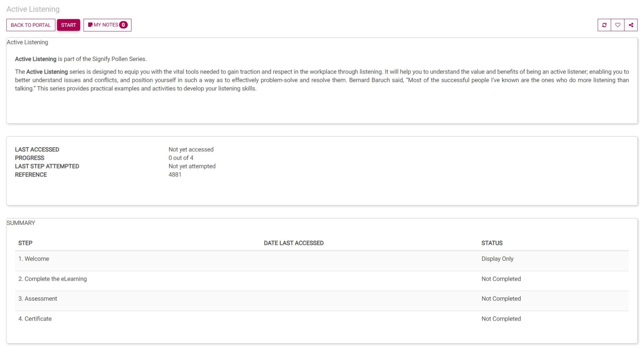Click the STATUS column header
The image size is (644, 362).
point(492,243)
